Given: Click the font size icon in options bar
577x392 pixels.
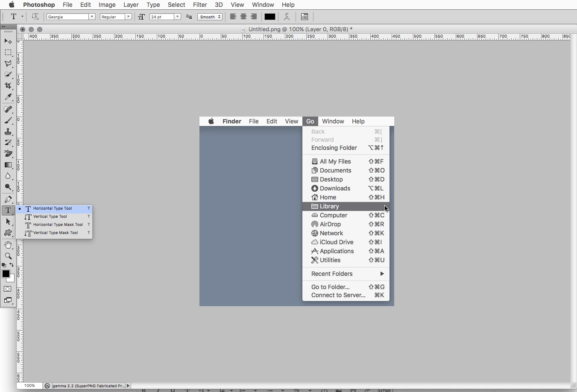Looking at the screenshot, I should click(141, 17).
